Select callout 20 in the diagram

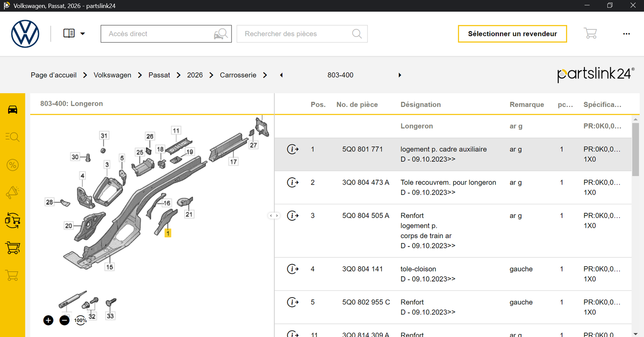point(69,226)
